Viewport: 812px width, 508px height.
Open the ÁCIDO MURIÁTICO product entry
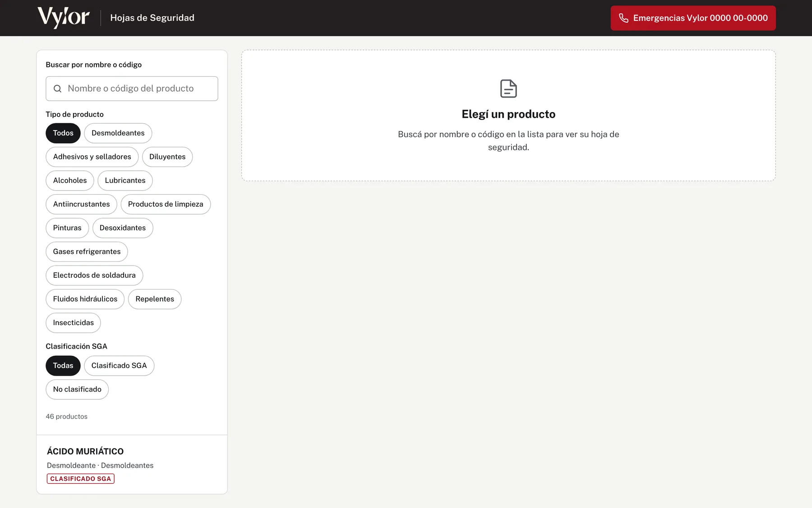click(132, 465)
